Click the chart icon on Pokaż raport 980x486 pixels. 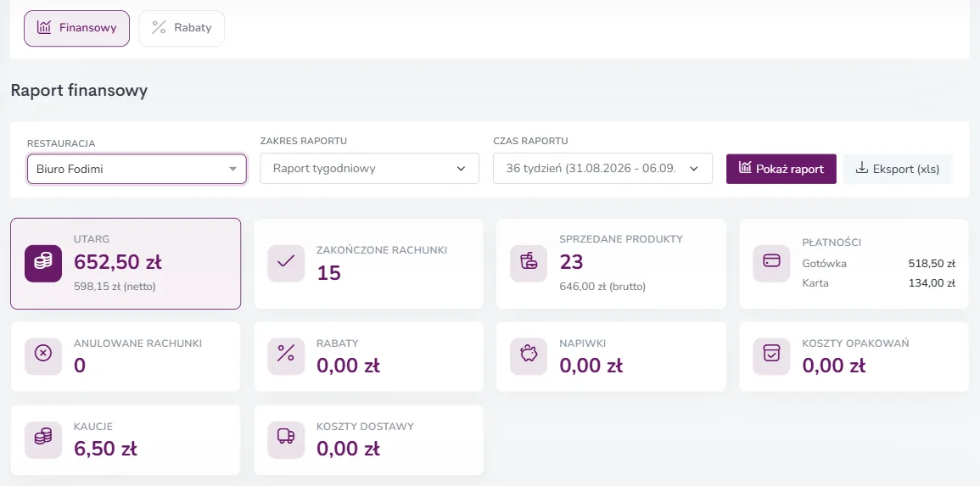coord(745,168)
